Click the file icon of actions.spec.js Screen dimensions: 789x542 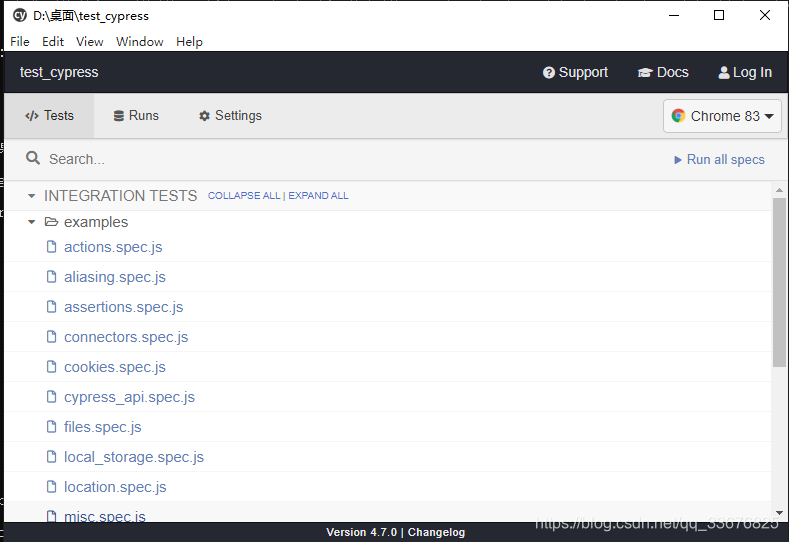[51, 247]
